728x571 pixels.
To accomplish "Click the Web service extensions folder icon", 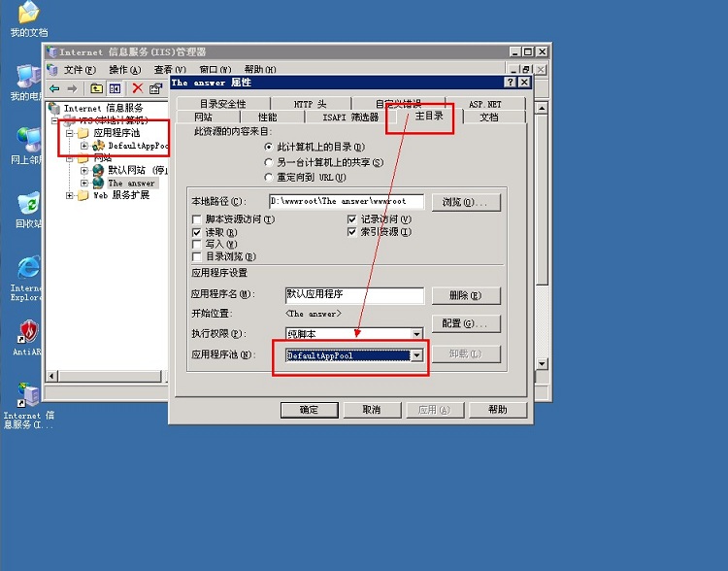I will click(x=83, y=195).
